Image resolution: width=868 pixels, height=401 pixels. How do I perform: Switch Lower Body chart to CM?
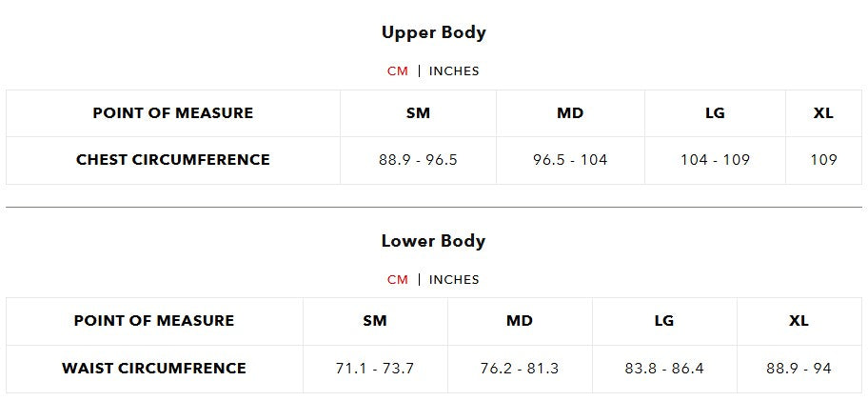pyautogui.click(x=398, y=280)
